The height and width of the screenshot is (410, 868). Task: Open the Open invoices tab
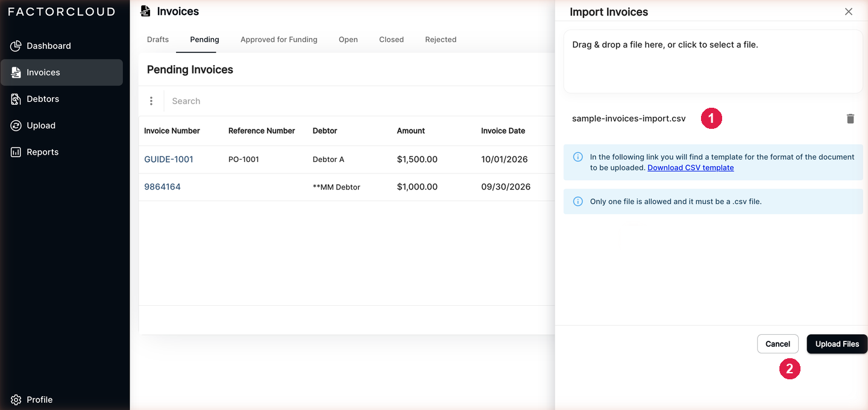point(348,40)
